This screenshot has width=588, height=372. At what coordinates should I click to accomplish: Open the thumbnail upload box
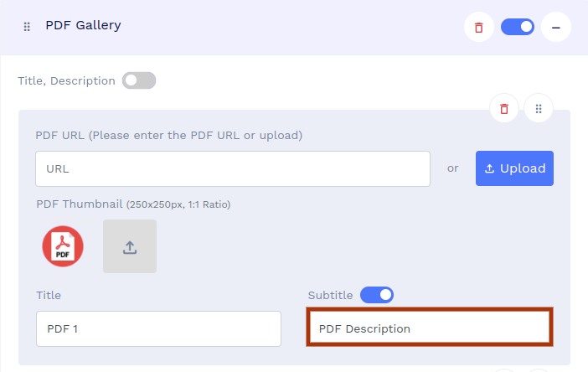coord(130,246)
